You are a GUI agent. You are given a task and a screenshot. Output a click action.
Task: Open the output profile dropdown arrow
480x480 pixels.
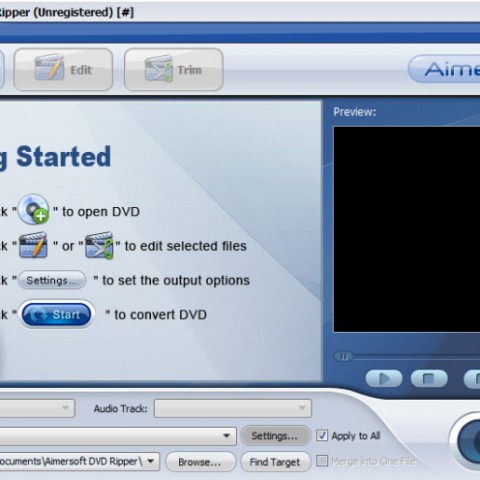[226, 436]
